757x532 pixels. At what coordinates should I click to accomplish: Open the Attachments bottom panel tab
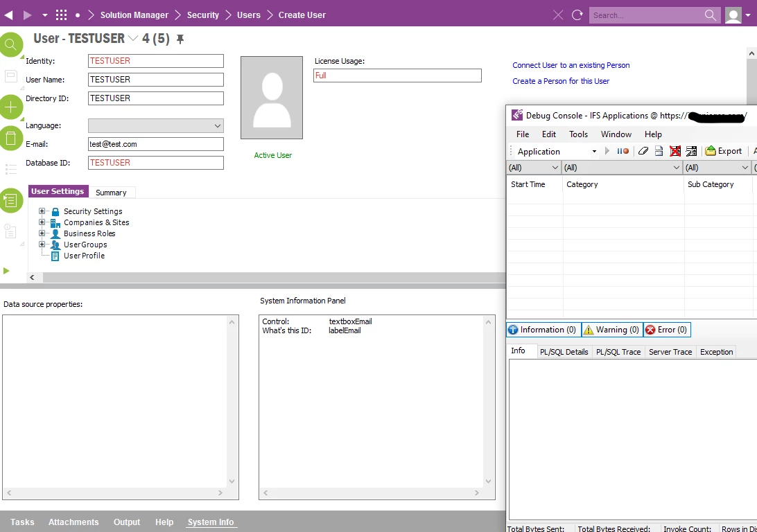73,522
